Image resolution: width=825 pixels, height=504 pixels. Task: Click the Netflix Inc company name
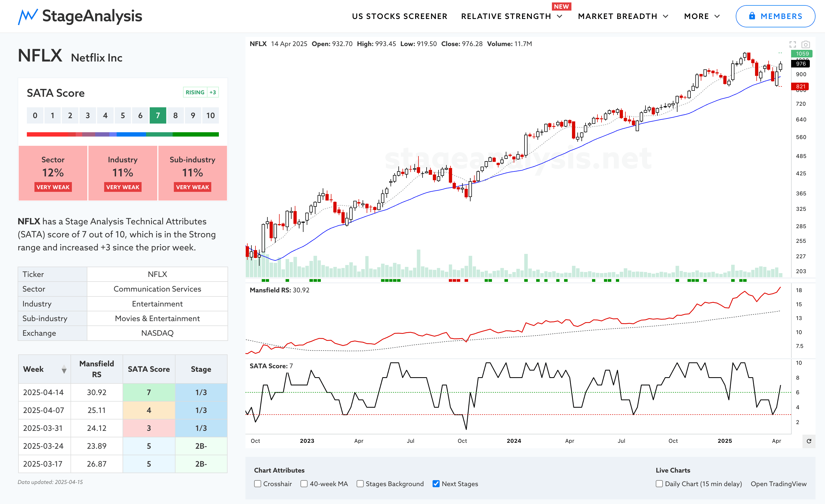[97, 58]
